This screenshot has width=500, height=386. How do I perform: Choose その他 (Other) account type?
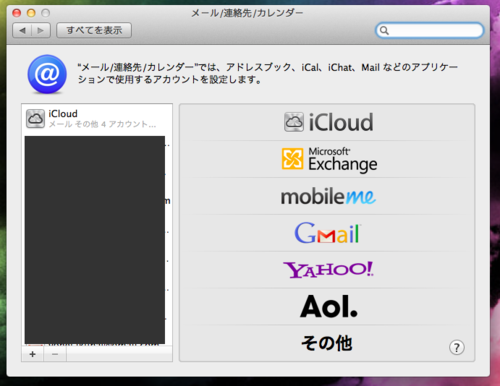[x=327, y=343]
